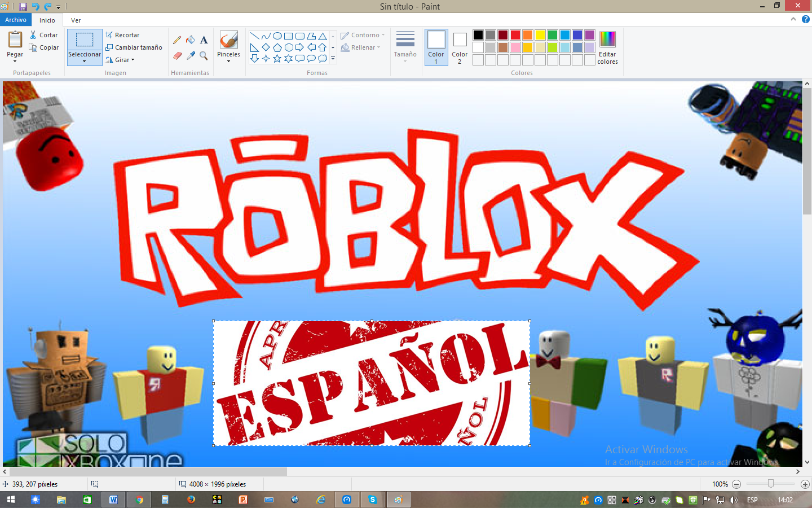Open Word from the taskbar

click(x=113, y=500)
